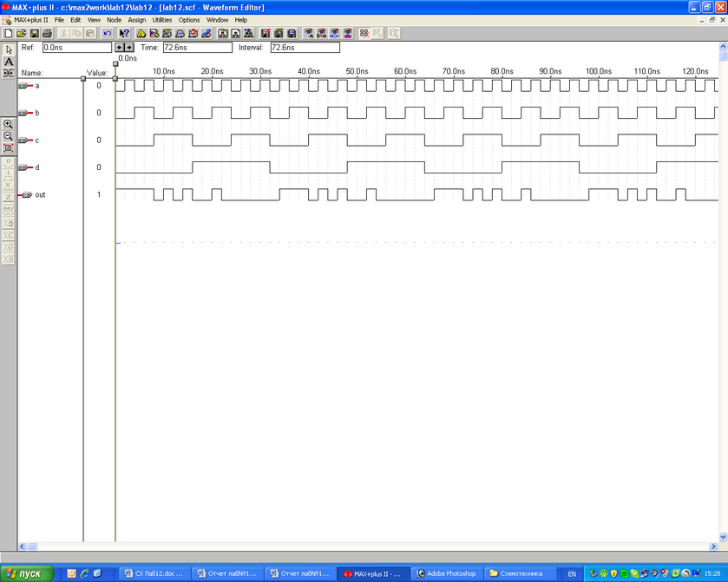This screenshot has width=728, height=582.
Task: Open the Hierarchy Display yellow triangle icon
Action: tap(141, 34)
